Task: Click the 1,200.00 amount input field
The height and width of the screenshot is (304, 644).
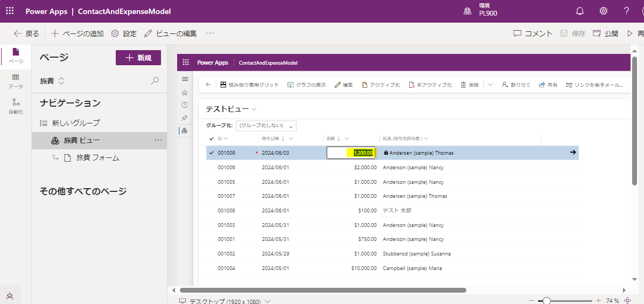Action: pyautogui.click(x=351, y=153)
